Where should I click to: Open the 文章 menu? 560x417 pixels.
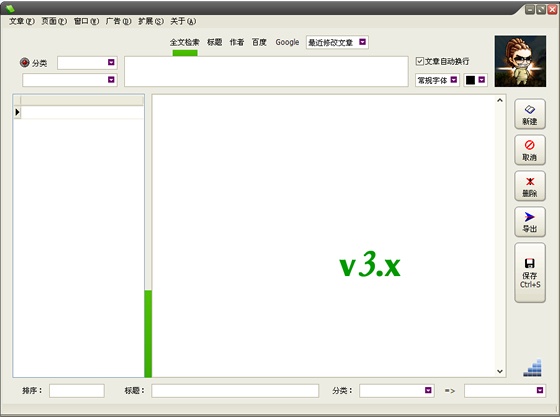(21, 21)
